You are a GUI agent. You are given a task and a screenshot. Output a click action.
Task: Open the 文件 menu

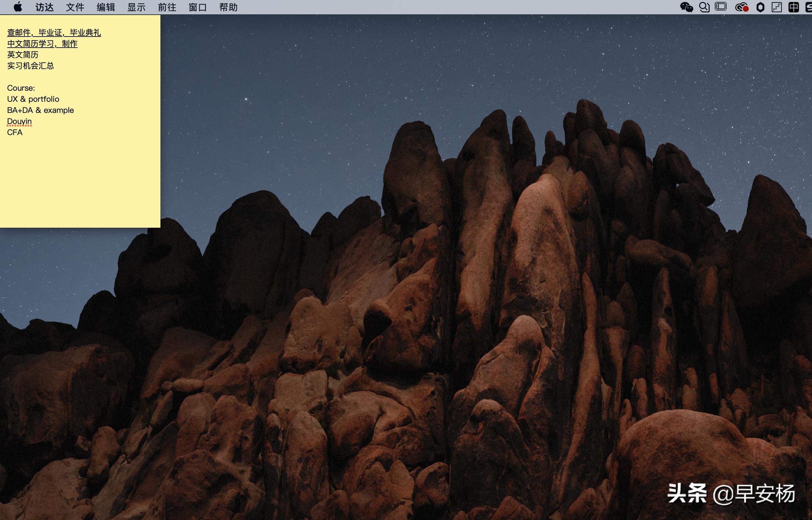[x=75, y=7]
